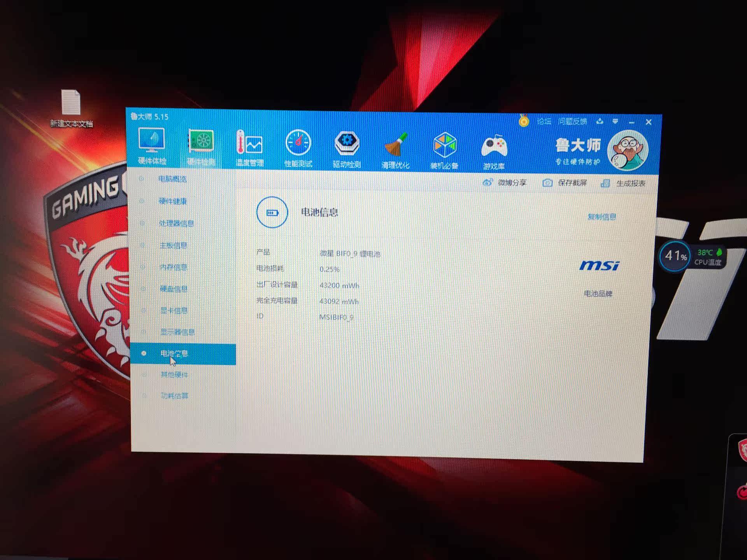
Task: Switch to 硬盘信息 sidebar item
Action: pos(174,289)
